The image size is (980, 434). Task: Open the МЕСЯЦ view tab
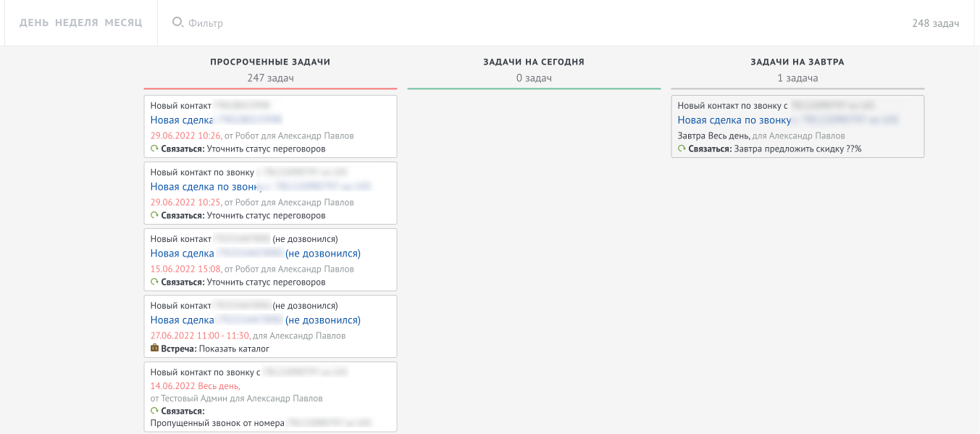coord(123,22)
